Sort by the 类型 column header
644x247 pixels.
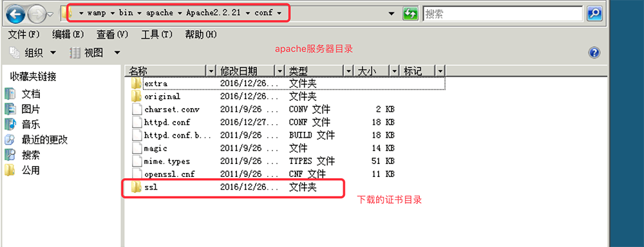click(315, 71)
